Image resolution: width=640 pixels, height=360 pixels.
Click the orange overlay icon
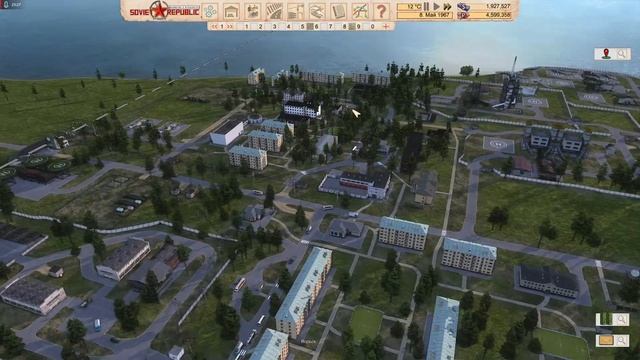606,340
